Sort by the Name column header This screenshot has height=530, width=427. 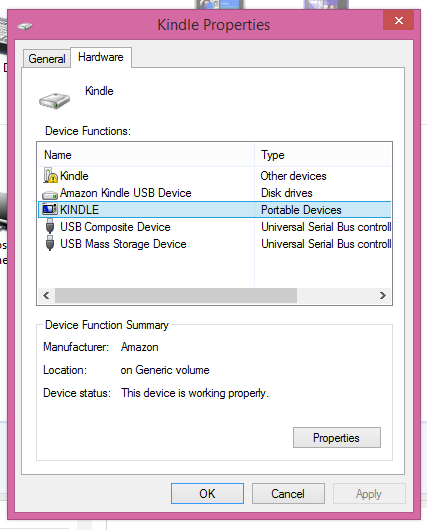[x=146, y=155]
